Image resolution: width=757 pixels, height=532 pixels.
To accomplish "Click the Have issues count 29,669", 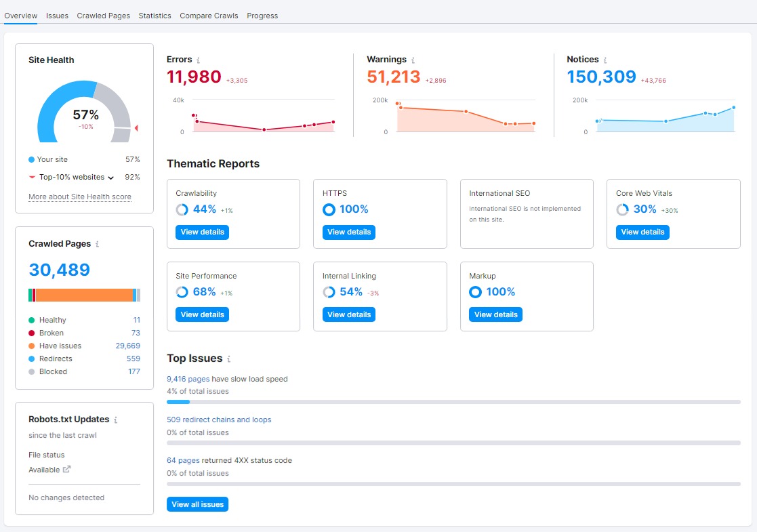I will tap(128, 346).
